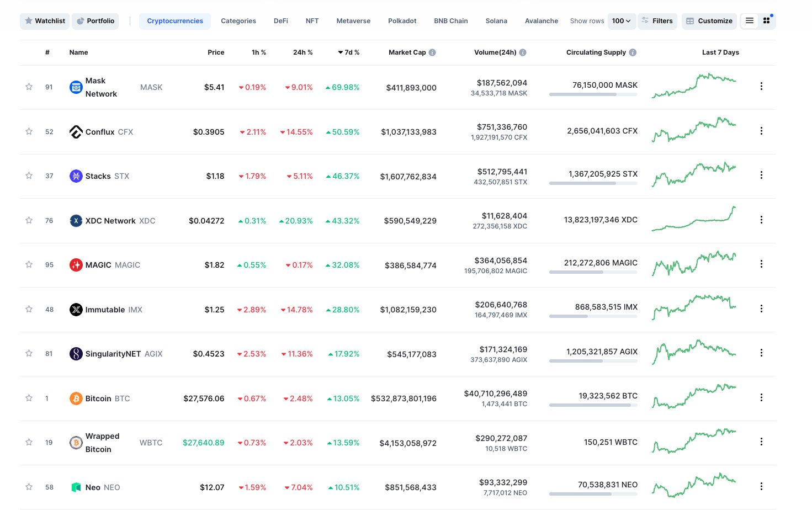The height and width of the screenshot is (510, 812).
Task: Sort by the 7d % column
Action: (349, 52)
